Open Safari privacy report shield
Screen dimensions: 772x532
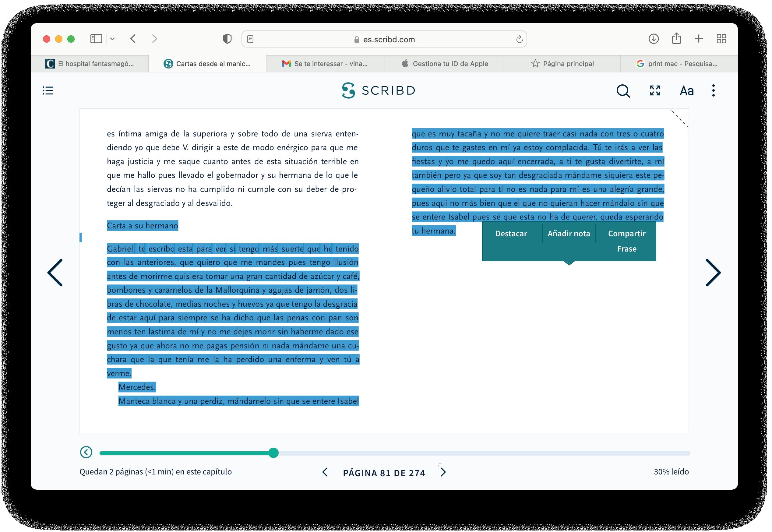(x=227, y=39)
